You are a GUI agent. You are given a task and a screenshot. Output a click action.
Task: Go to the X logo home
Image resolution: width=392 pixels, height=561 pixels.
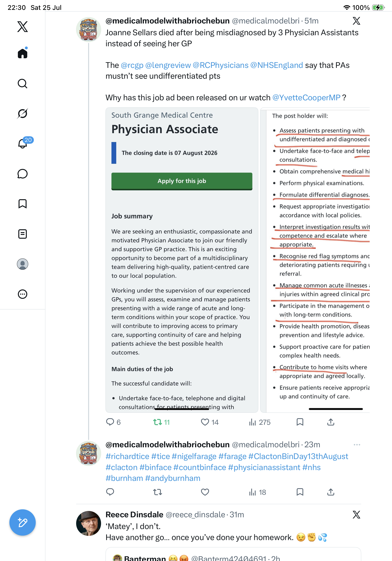(23, 27)
